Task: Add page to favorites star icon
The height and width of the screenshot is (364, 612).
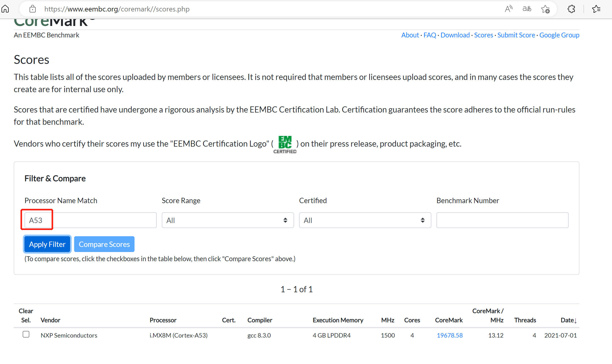Action: 545,9
